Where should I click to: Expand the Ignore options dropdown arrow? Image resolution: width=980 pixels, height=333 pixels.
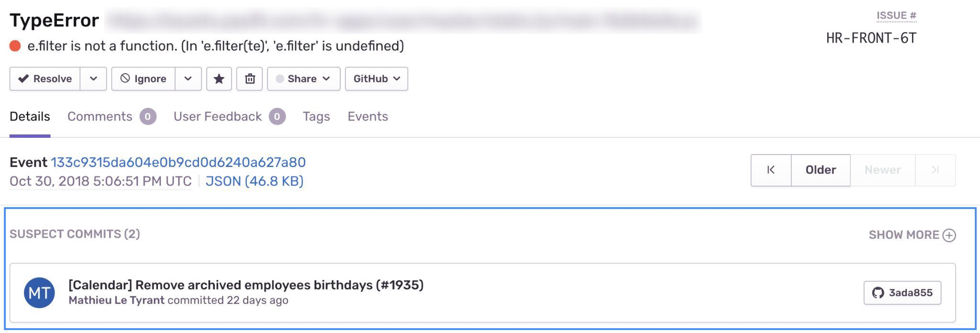tap(188, 79)
